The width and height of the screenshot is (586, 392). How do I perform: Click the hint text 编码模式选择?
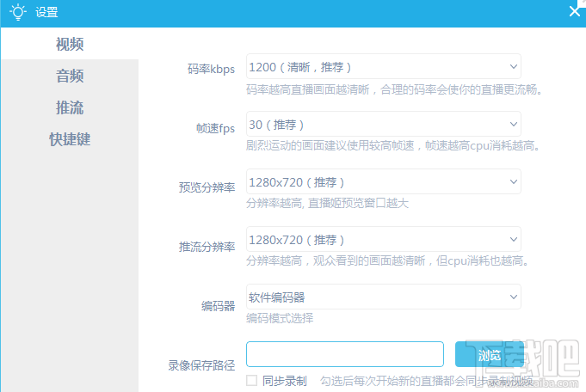pyautogui.click(x=280, y=318)
